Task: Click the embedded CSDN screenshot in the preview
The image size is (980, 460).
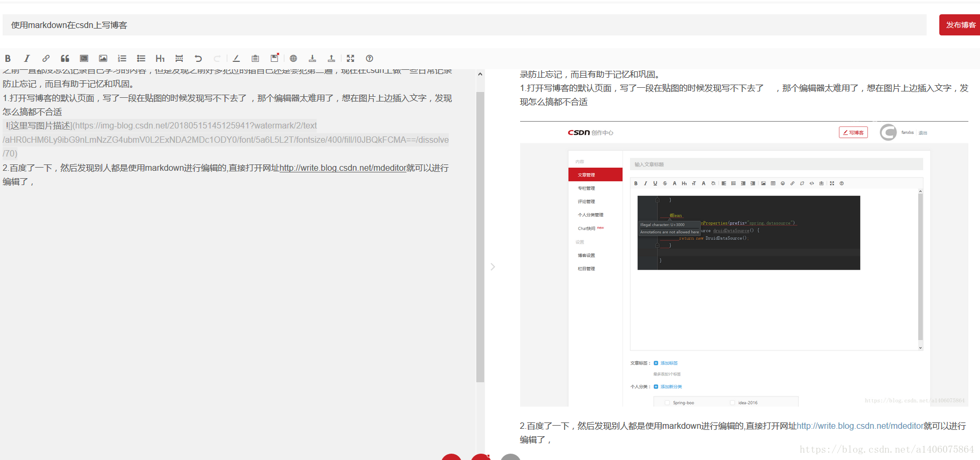Action: pos(744,264)
